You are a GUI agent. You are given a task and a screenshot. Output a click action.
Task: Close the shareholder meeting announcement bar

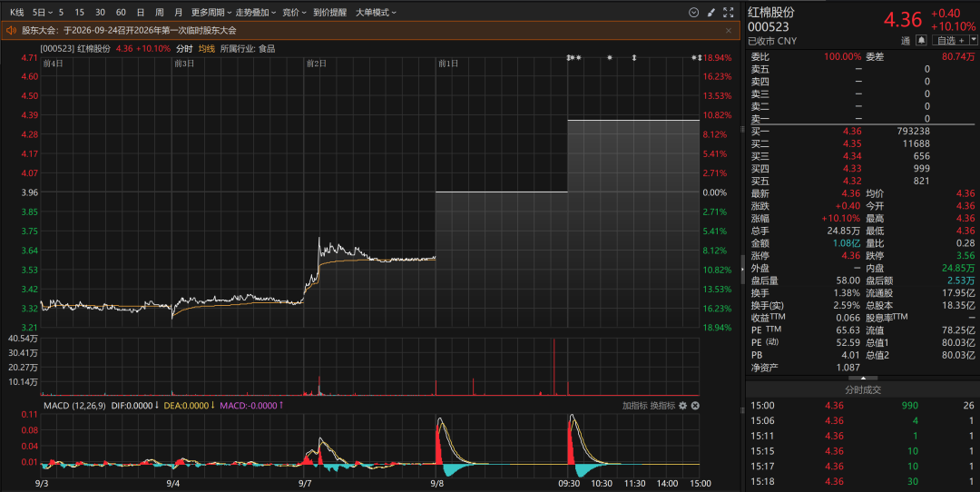tap(728, 30)
